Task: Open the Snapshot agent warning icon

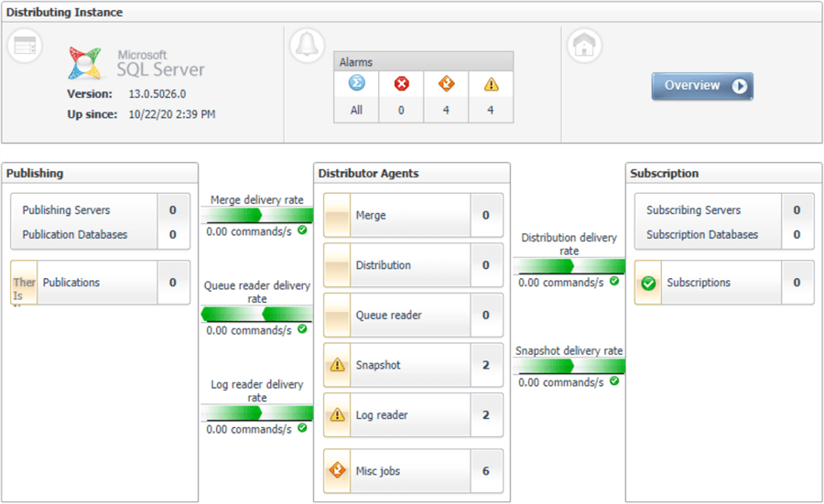Action: (337, 365)
